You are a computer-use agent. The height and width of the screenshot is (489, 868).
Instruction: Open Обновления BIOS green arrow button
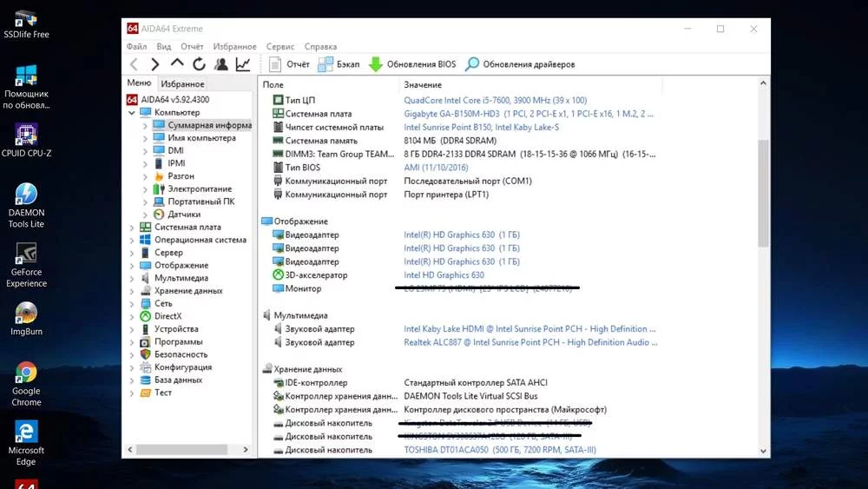[x=412, y=64]
